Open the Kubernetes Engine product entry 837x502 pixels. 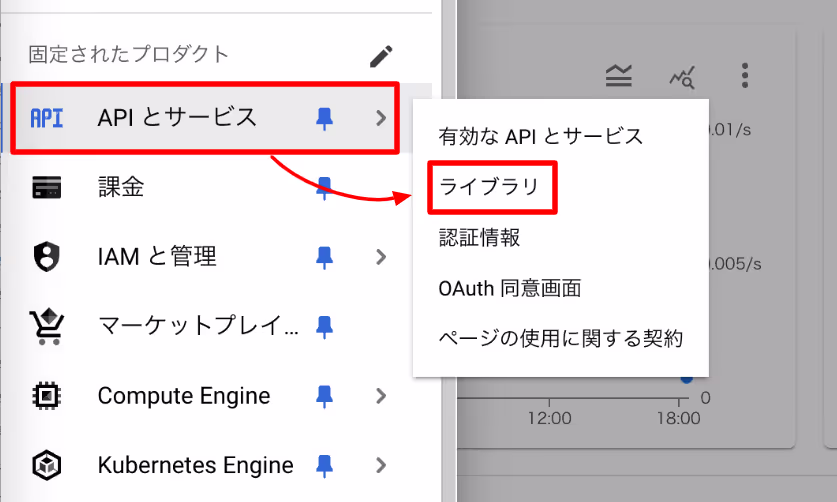[216, 465]
